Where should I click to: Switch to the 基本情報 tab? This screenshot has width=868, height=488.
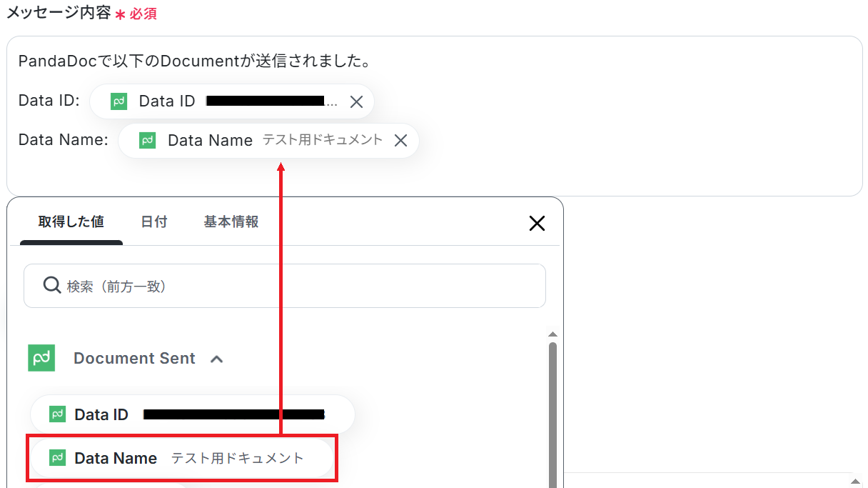click(231, 222)
